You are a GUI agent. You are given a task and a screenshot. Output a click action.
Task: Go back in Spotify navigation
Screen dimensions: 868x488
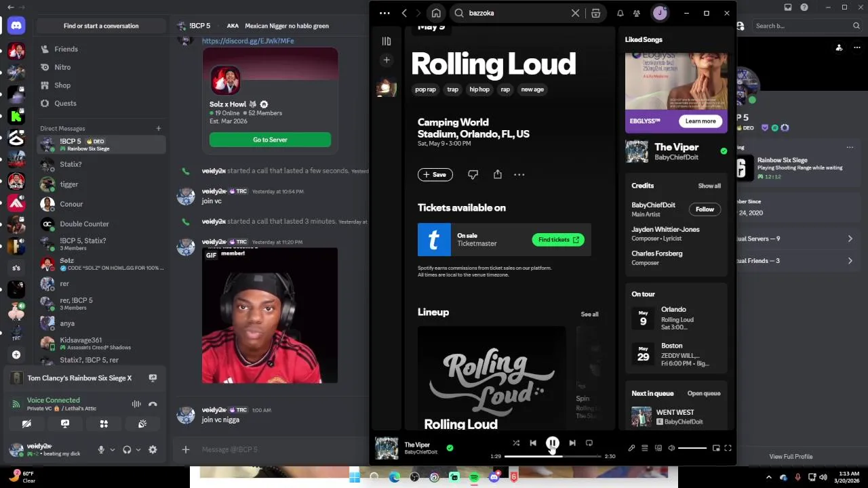[404, 13]
